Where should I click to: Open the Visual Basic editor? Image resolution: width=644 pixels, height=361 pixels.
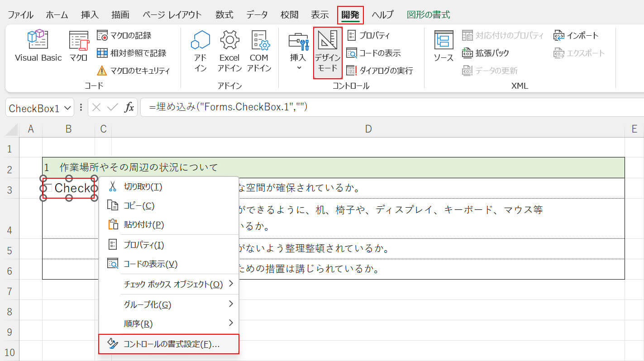pyautogui.click(x=38, y=46)
